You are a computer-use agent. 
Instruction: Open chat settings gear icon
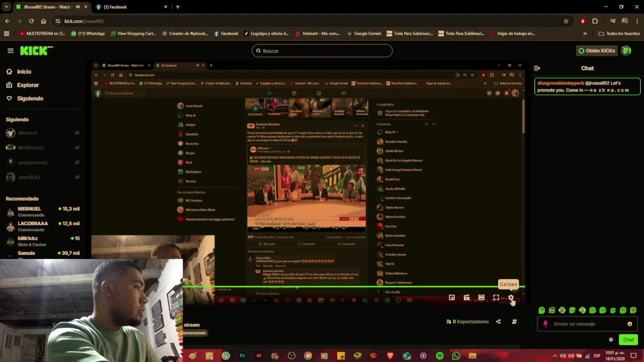click(611, 340)
